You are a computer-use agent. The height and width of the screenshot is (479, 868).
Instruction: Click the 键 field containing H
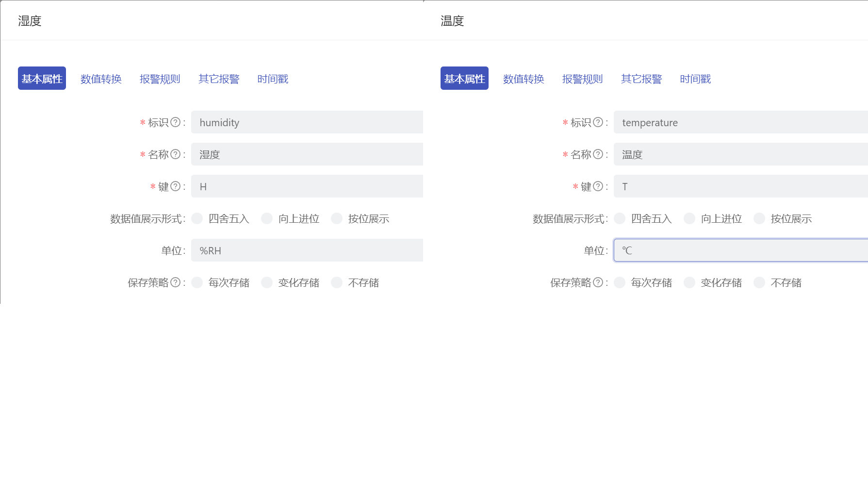coord(307,186)
